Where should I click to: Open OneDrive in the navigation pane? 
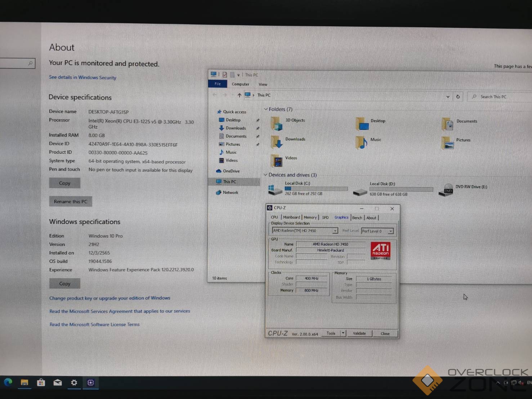click(228, 171)
